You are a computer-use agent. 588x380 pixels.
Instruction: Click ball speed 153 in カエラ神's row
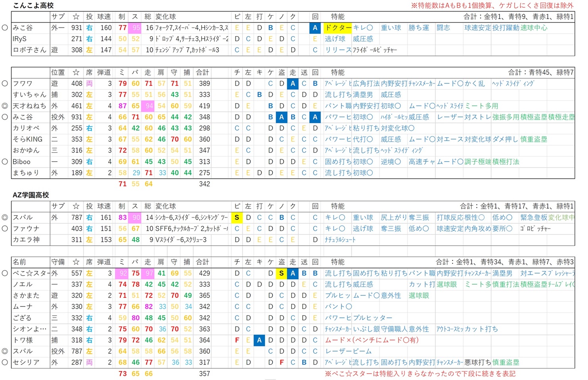coord(106,240)
